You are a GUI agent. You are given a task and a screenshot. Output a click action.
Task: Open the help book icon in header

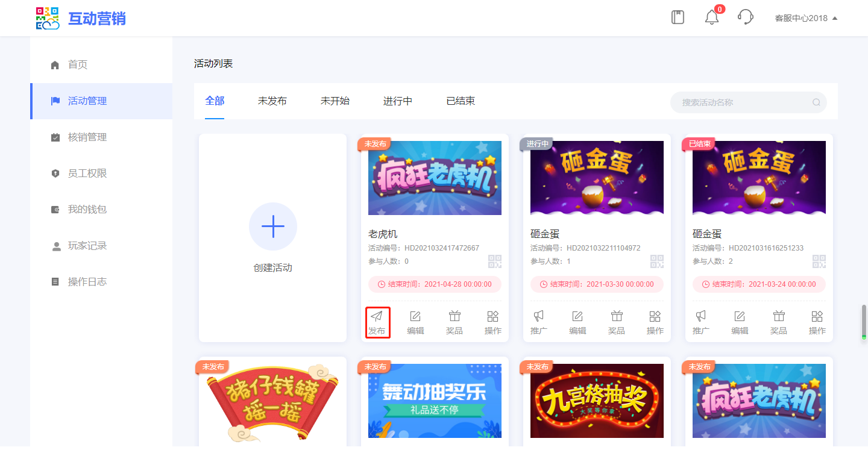pyautogui.click(x=678, y=17)
